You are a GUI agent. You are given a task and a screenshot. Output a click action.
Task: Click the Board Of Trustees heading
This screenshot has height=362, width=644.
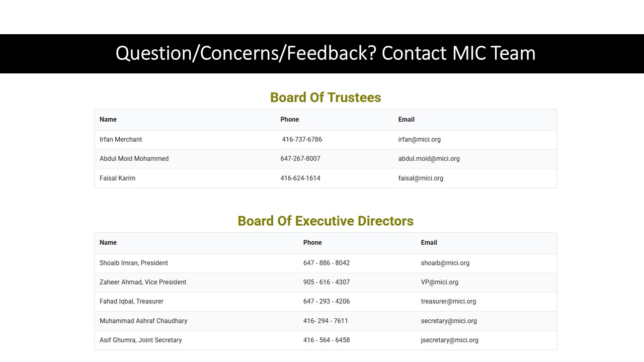(x=326, y=98)
